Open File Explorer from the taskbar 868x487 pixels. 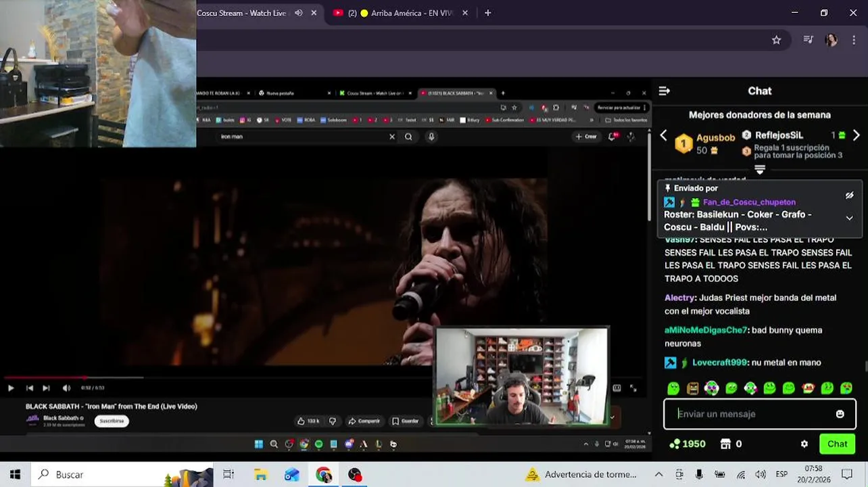pos(260,474)
